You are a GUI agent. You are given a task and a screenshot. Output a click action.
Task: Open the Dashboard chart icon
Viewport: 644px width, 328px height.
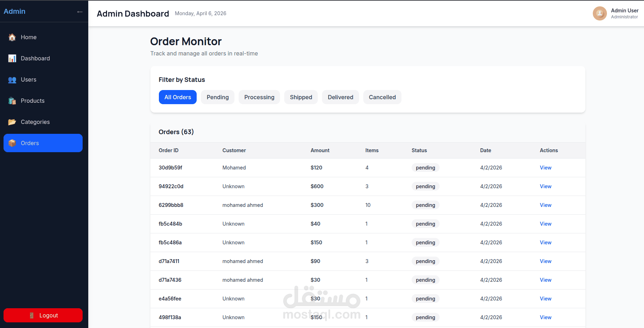[x=12, y=58]
